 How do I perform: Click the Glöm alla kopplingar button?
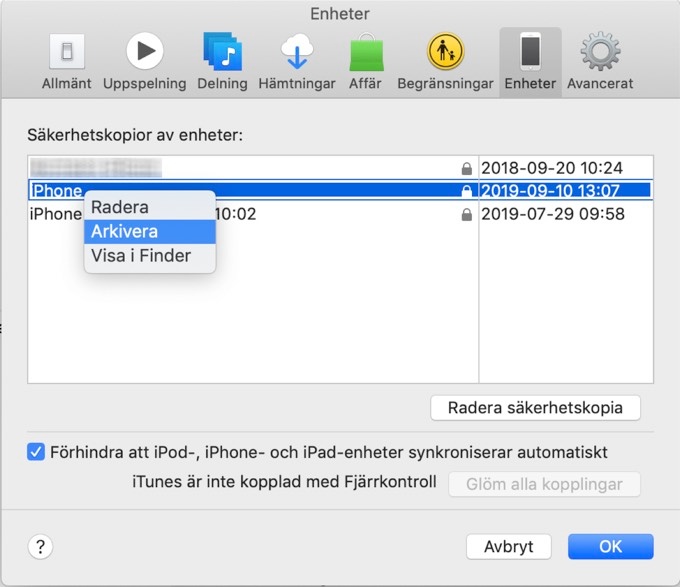(x=544, y=484)
